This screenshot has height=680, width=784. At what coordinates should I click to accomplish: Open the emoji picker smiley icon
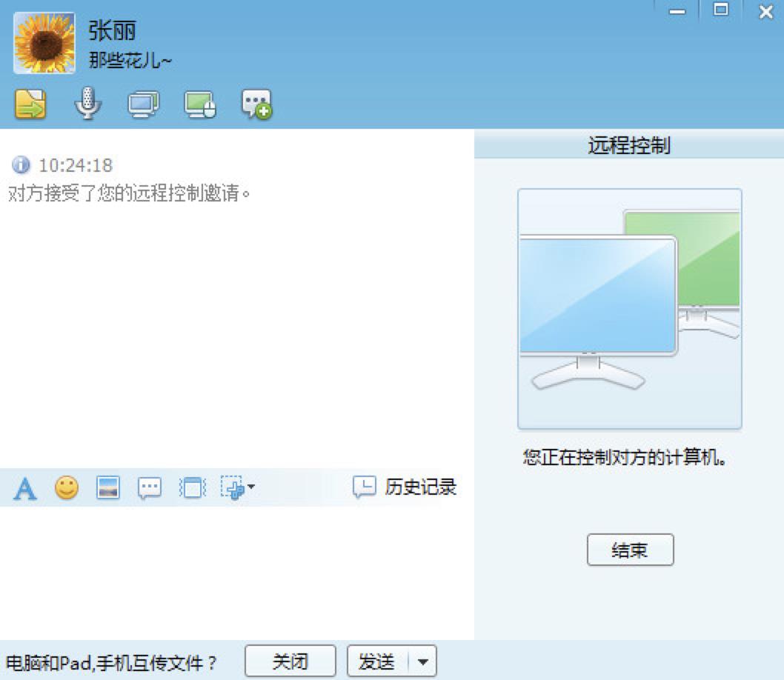click(67, 487)
